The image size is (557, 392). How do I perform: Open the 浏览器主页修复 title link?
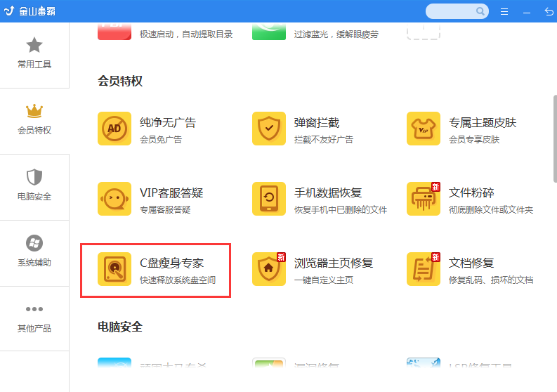coord(334,263)
